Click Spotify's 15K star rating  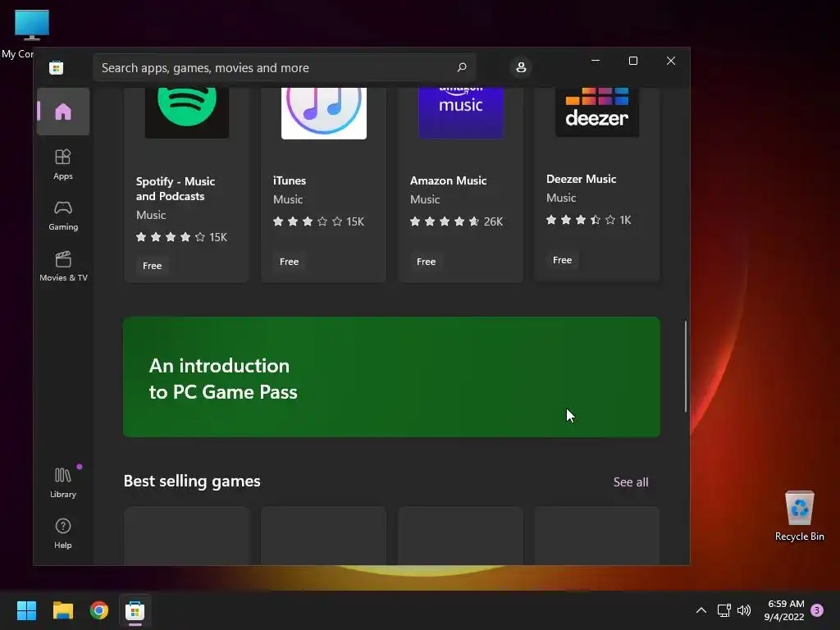click(181, 237)
